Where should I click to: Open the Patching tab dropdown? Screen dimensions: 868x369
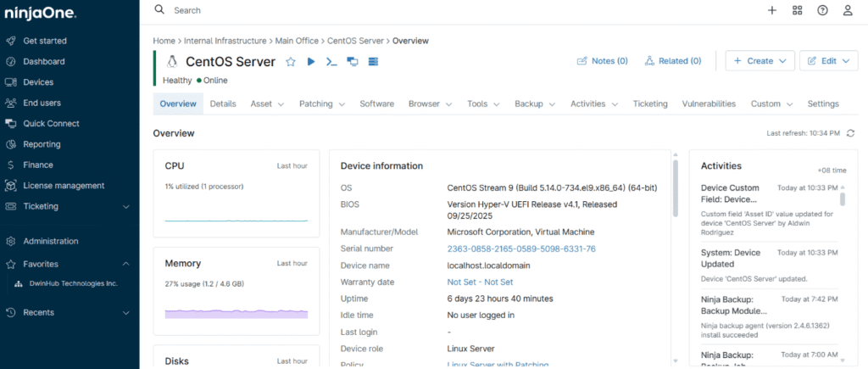pyautogui.click(x=322, y=103)
